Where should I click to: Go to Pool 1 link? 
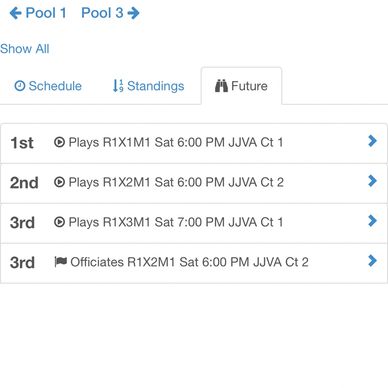pyautogui.click(x=38, y=13)
